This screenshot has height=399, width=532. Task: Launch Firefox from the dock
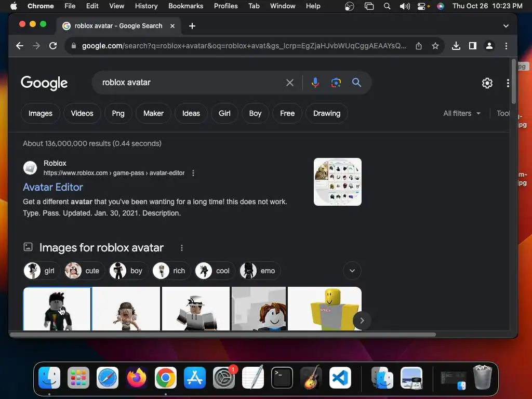click(x=137, y=378)
